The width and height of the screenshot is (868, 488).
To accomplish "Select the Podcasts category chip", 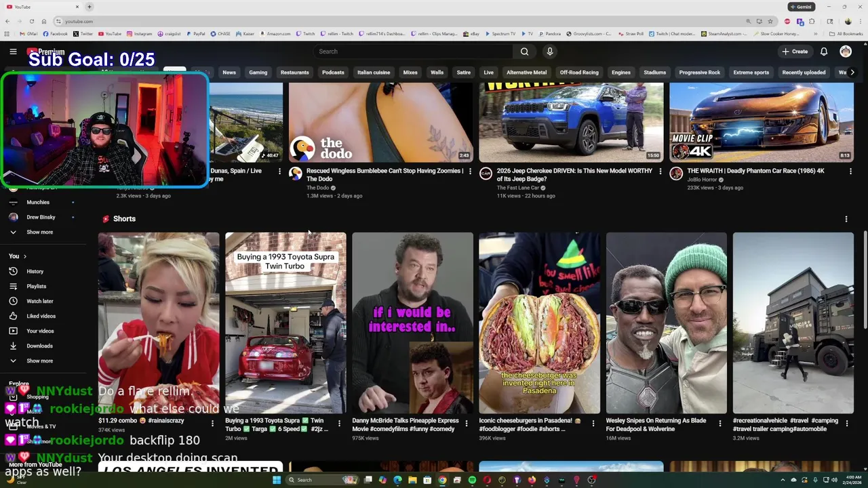I will pyautogui.click(x=333, y=73).
